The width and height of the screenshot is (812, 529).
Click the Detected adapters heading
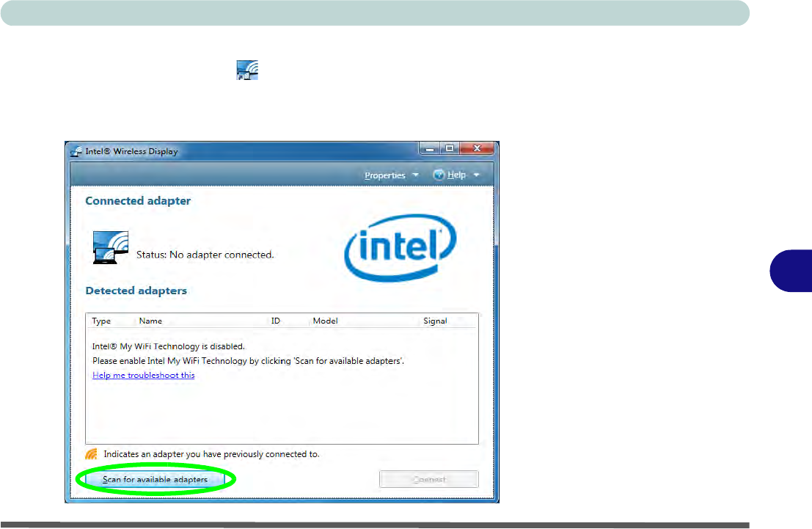click(x=136, y=291)
